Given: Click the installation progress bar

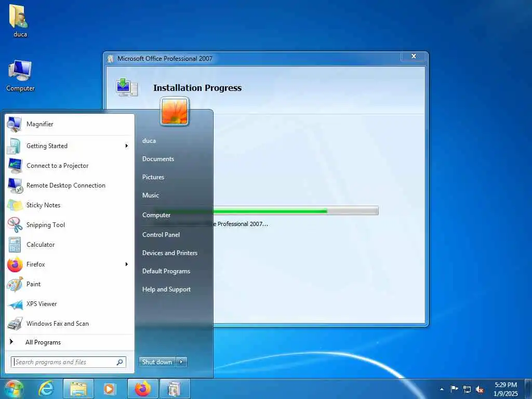Looking at the screenshot, I should [295, 211].
